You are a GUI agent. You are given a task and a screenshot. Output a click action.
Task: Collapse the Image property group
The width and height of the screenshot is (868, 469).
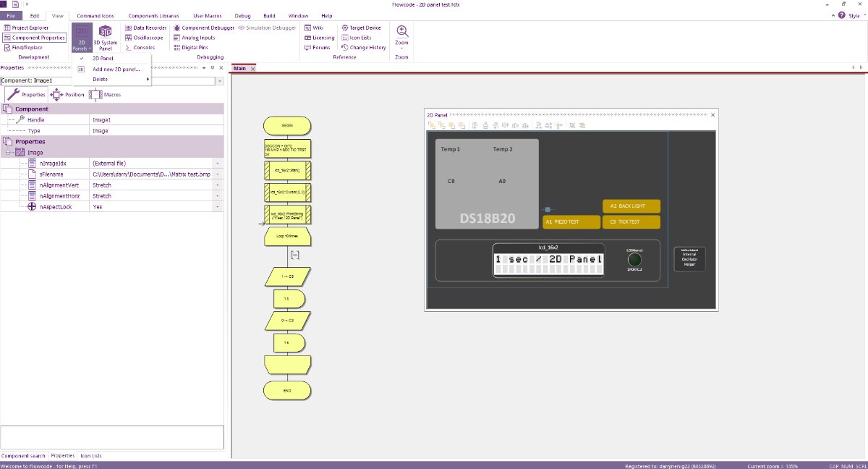tap(8, 153)
